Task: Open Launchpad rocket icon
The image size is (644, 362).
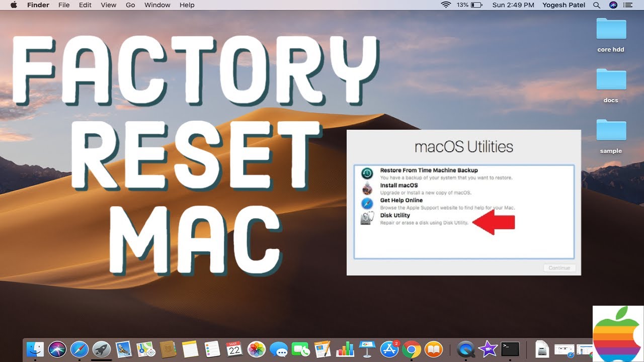Action: point(102,349)
